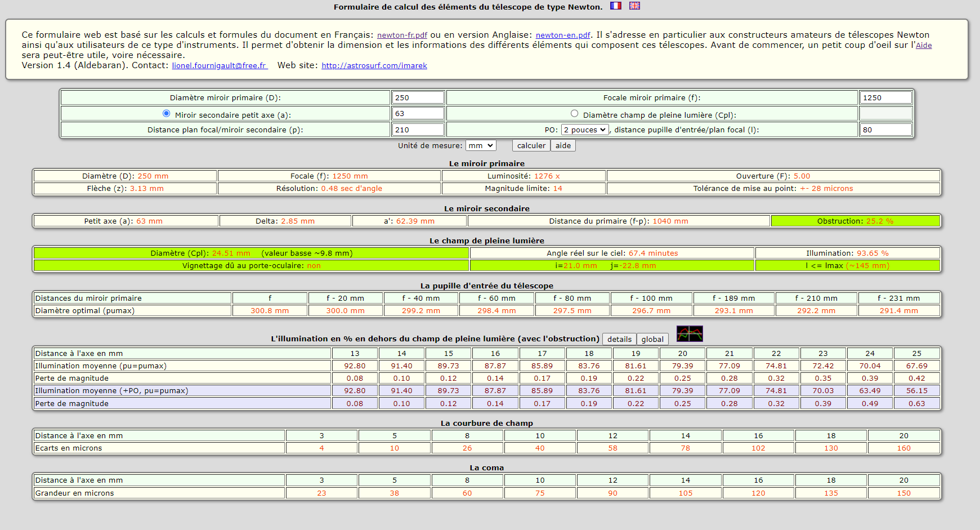Click the distance pupille d'entrée input field
980x530 pixels.
pos(886,130)
